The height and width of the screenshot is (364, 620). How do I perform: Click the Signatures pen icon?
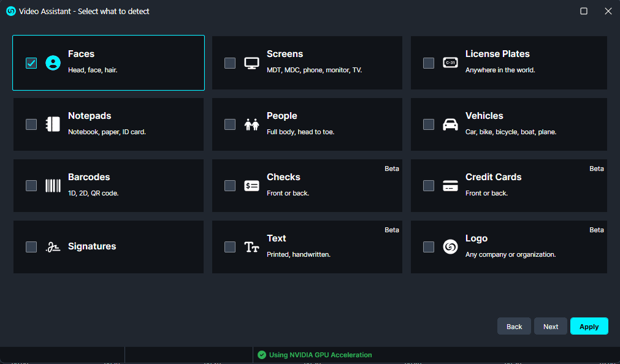[53, 247]
